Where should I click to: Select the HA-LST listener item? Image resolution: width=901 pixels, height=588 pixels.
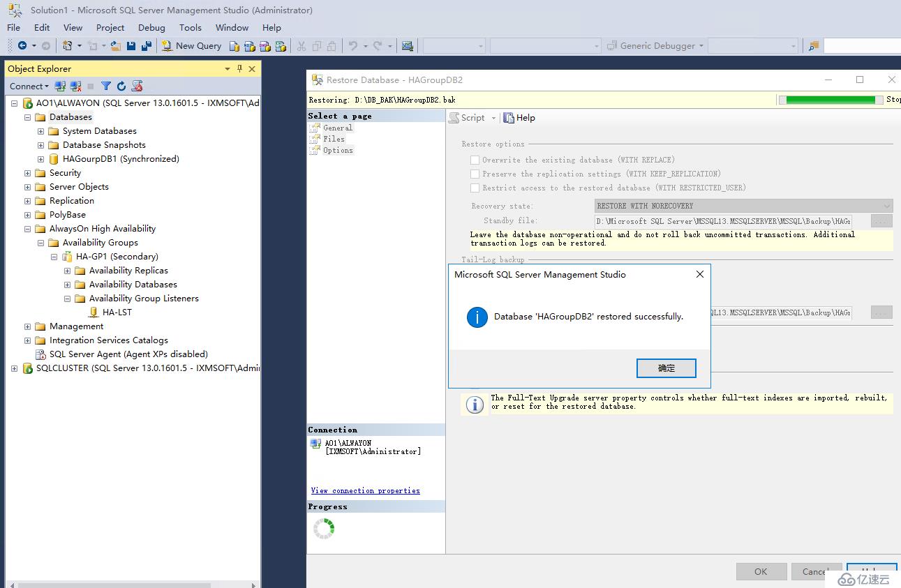117,312
